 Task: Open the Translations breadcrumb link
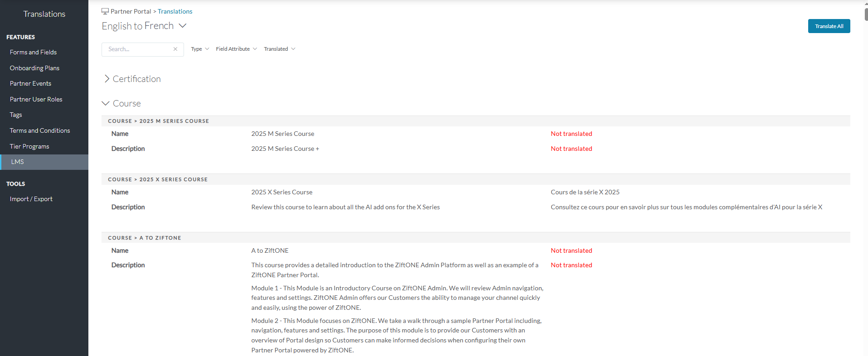click(x=175, y=11)
